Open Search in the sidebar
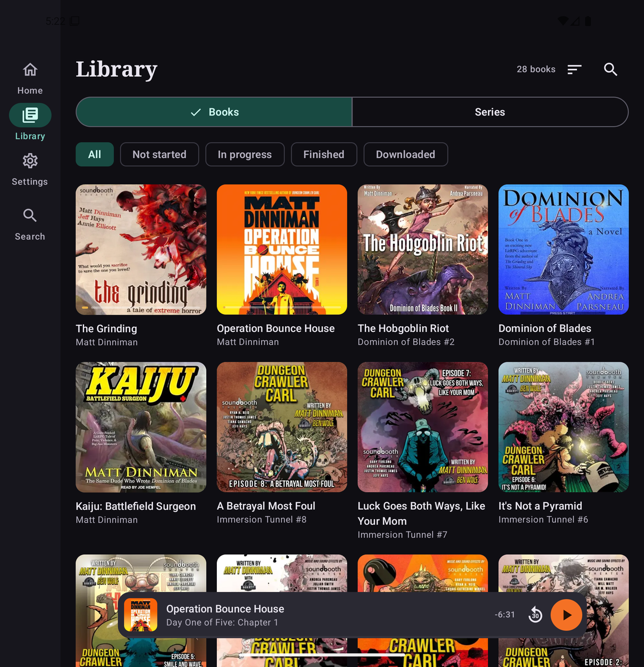Viewport: 644px width, 667px height. (x=30, y=224)
